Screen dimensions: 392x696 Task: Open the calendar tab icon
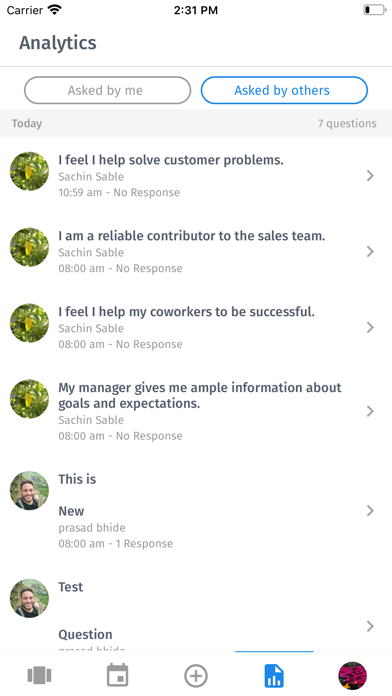click(118, 675)
